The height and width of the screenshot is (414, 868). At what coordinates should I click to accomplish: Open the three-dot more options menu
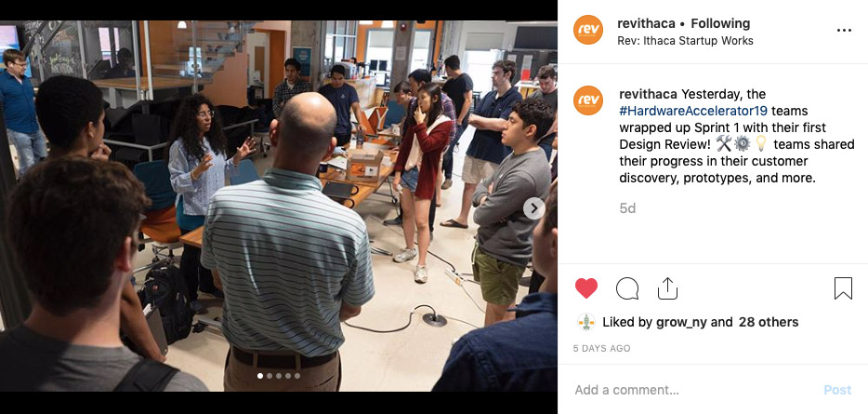(844, 31)
